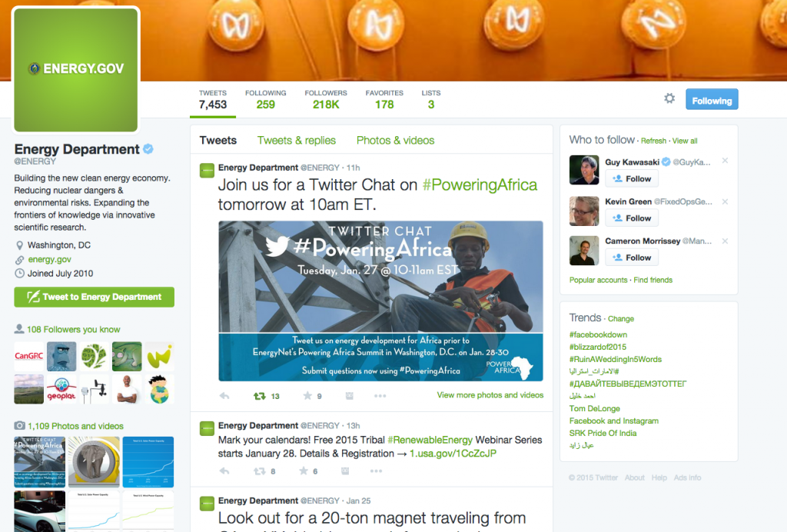Dismiss Guy Kawasaki suggestion
The width and height of the screenshot is (787, 532).
[725, 161]
